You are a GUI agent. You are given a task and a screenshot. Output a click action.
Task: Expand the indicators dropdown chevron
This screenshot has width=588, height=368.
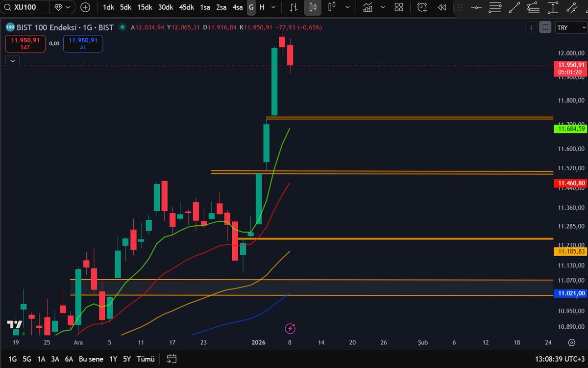383,7
